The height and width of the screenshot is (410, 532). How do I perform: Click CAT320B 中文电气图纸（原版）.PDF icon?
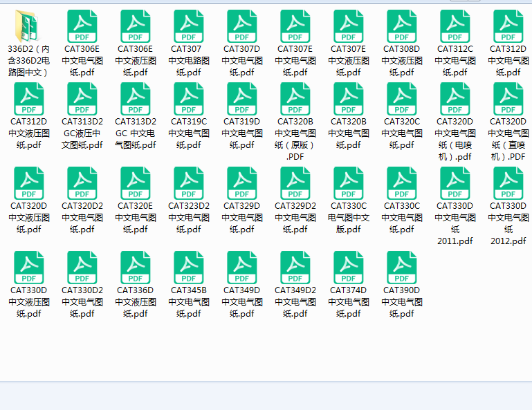tap(295, 99)
